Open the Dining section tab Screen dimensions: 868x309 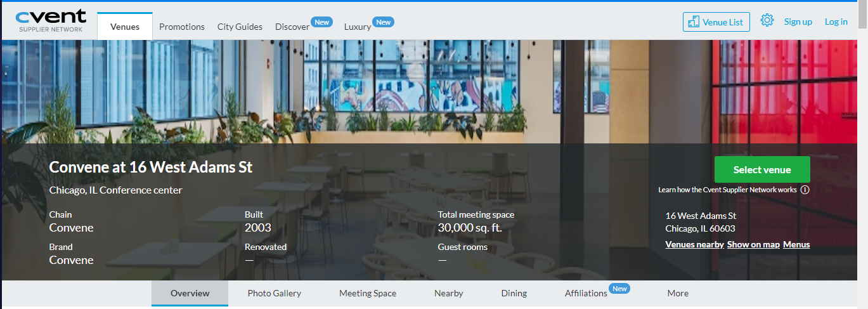click(514, 293)
